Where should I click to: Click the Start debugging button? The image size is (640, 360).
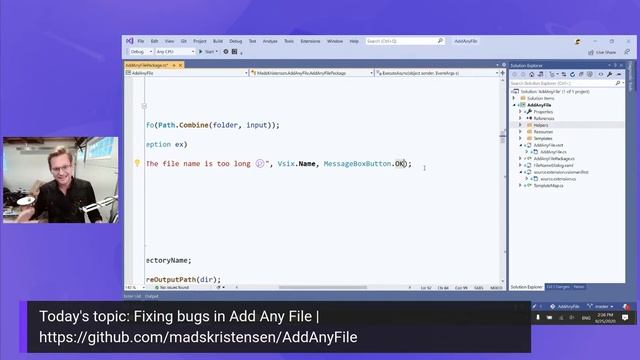207,52
